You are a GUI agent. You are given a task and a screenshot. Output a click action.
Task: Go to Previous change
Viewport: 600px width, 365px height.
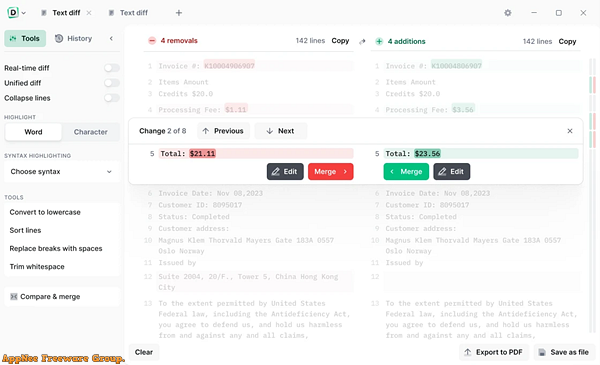(x=223, y=131)
